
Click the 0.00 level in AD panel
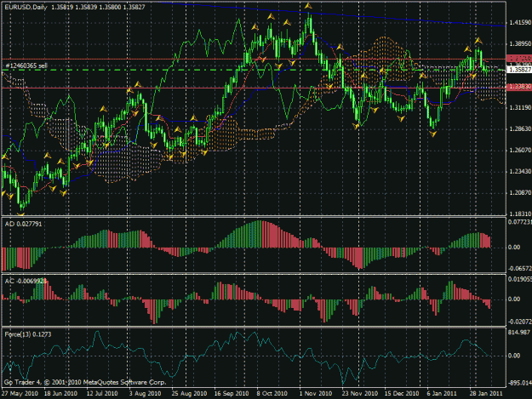[x=514, y=248]
